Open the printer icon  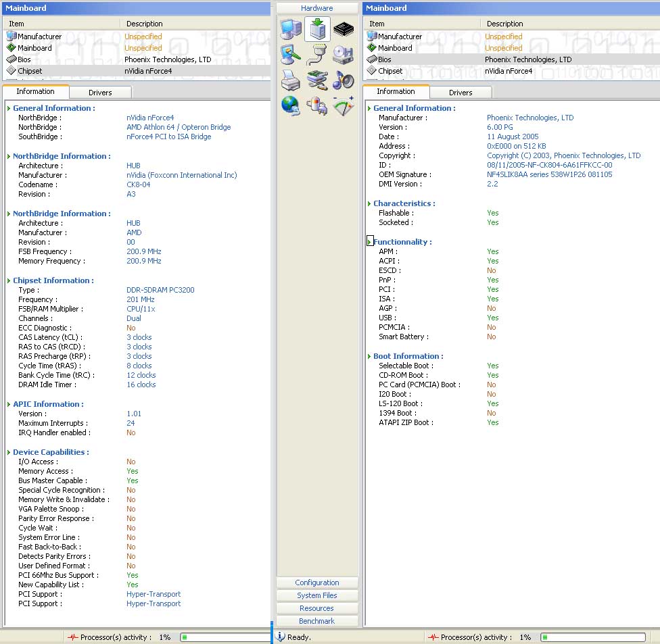[x=291, y=80]
